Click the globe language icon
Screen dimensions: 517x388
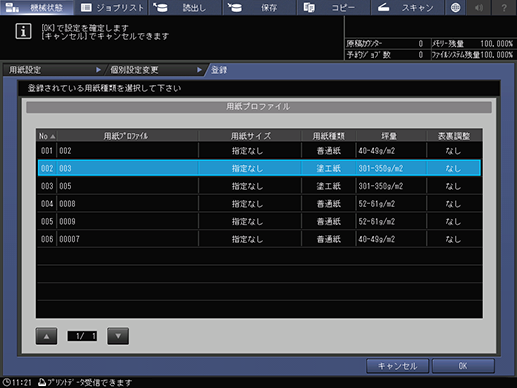tap(456, 7)
